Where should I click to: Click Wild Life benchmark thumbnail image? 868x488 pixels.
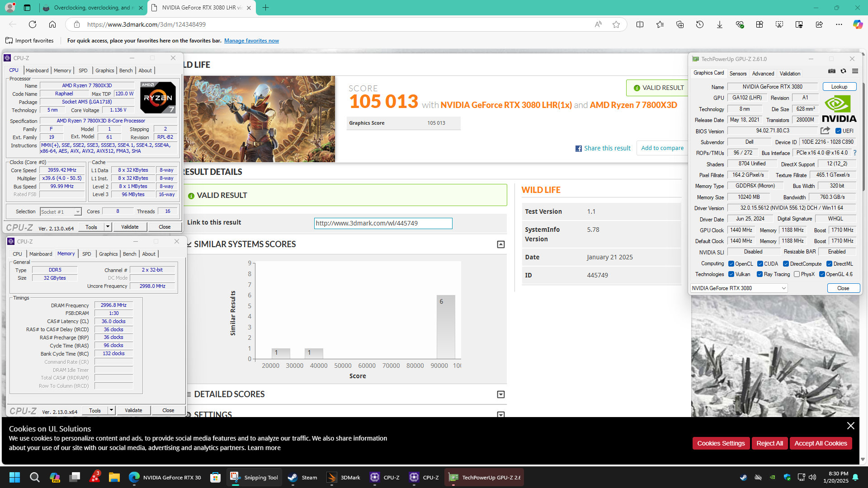point(259,119)
